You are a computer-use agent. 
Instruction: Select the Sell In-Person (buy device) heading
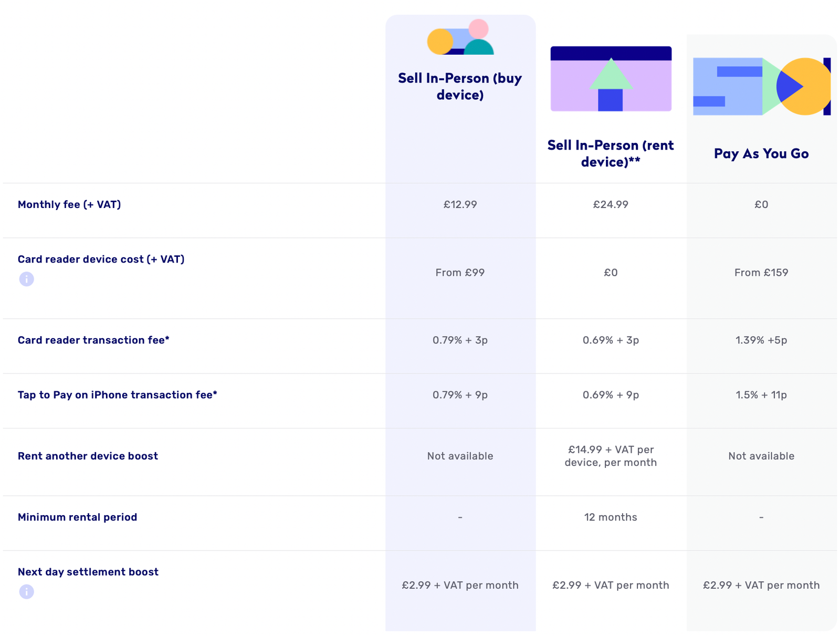[x=460, y=86]
